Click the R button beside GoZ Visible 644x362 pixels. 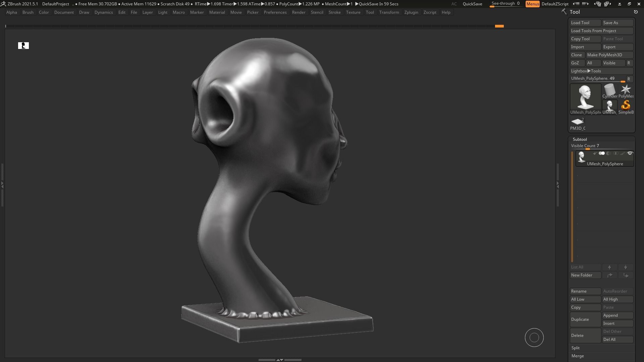(629, 63)
